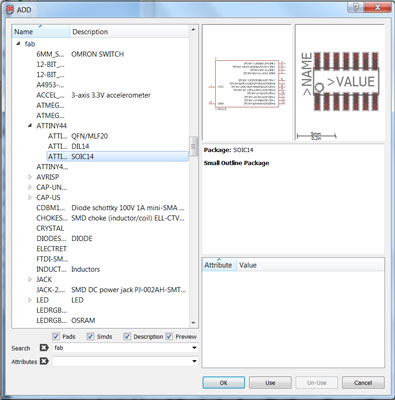This screenshot has height=400, width=395.
Task: Confirm with the OK button
Action: tap(224, 383)
